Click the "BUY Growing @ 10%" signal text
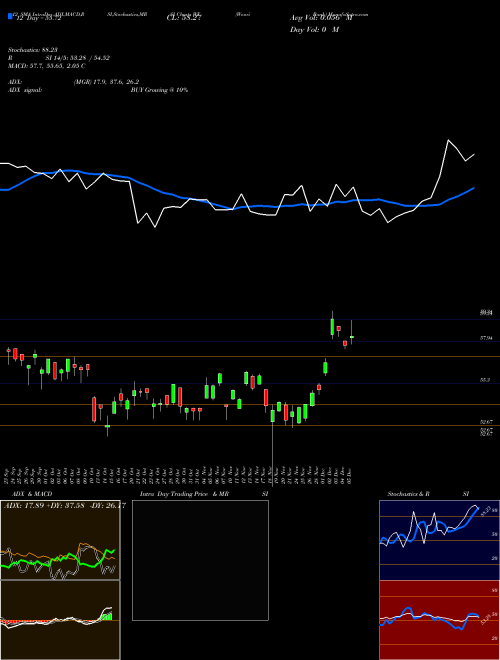The image size is (500, 660). coord(159,90)
